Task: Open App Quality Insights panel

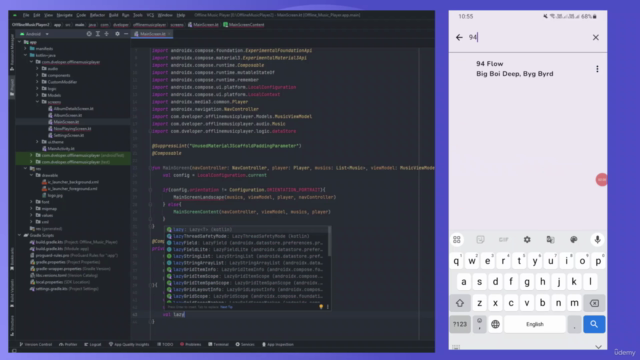Action: (x=129, y=344)
